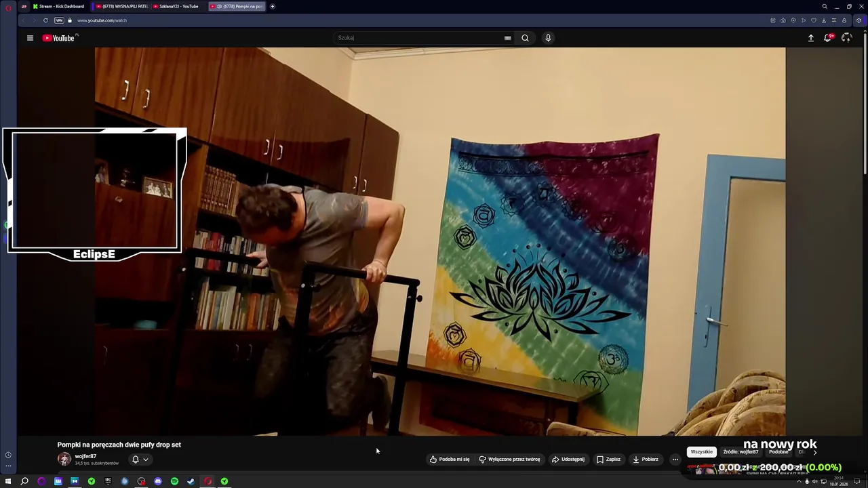Open Opera tab search magnifier
The width and height of the screenshot is (868, 488).
click(825, 6)
